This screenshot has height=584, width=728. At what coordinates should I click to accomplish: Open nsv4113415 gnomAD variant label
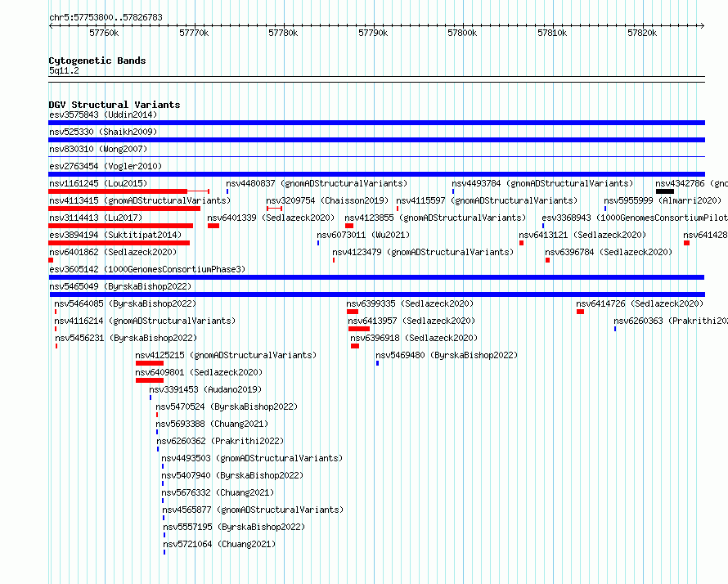[x=140, y=200]
